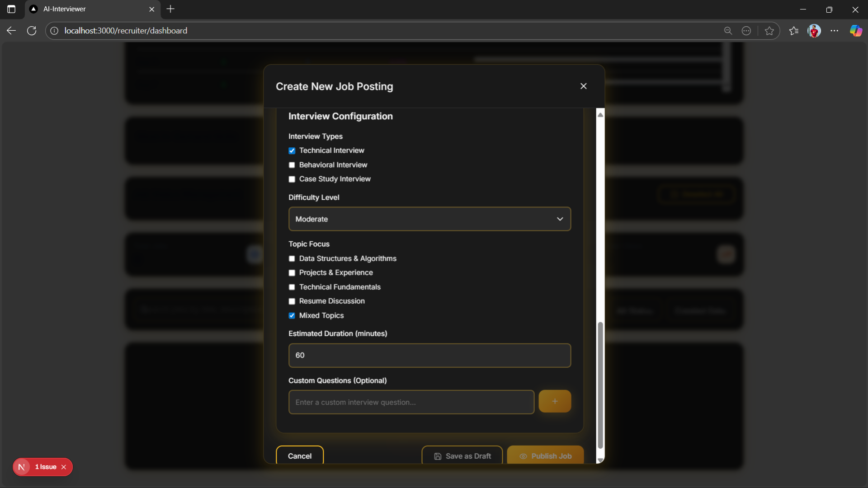Open the Difficulty Level Moderate dropdown
868x488 pixels.
[x=429, y=219]
